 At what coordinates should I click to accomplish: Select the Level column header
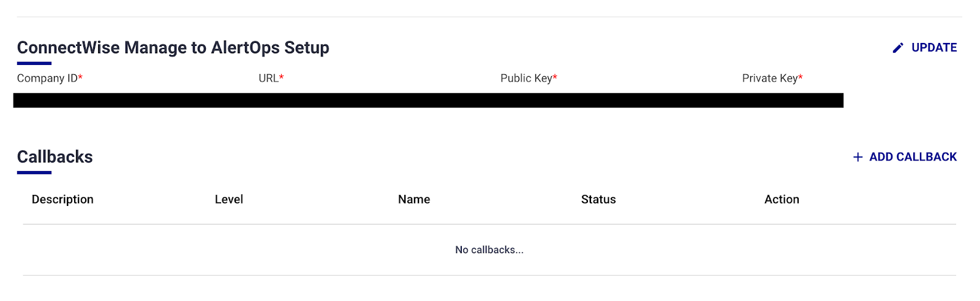[229, 199]
